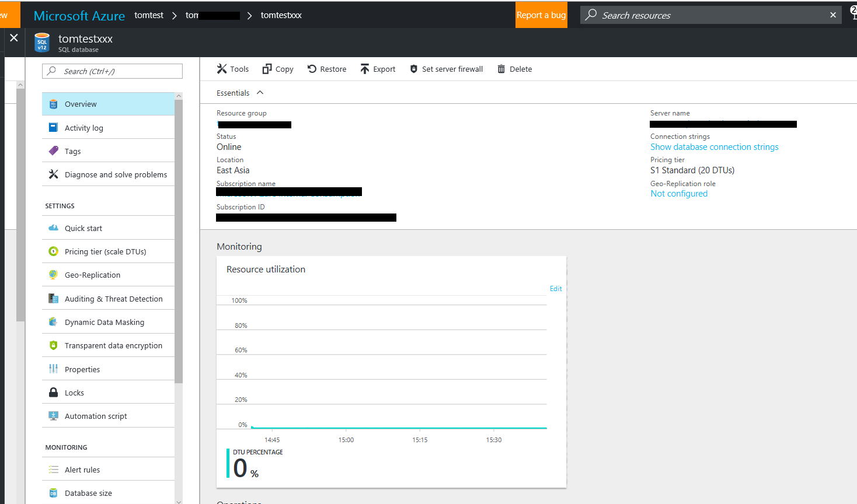Click the Set server firewall shield icon
Image resolution: width=857 pixels, height=504 pixels.
click(x=414, y=69)
